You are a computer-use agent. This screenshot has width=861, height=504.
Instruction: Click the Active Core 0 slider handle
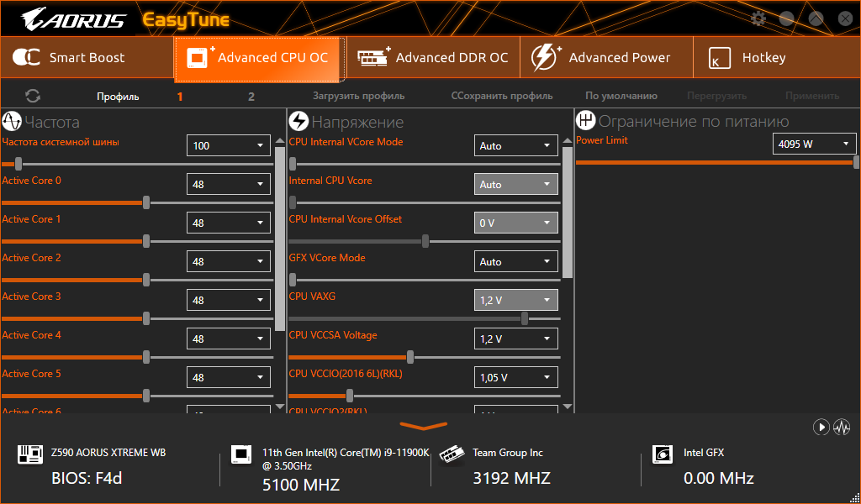point(146,202)
